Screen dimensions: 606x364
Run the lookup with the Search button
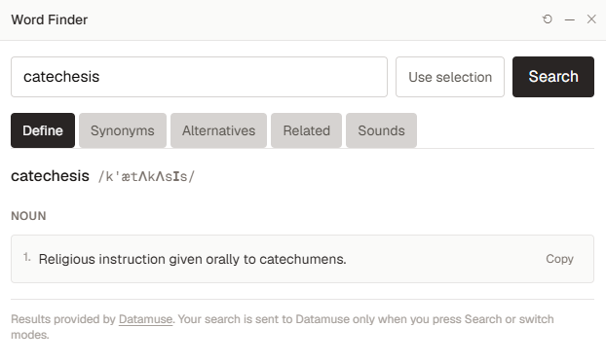(553, 77)
